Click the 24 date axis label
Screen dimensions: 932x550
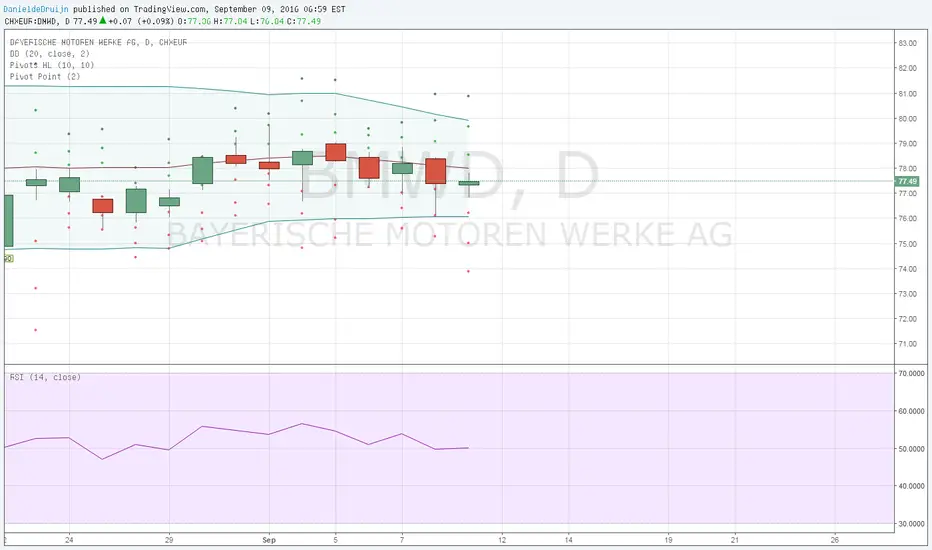[x=70, y=540]
